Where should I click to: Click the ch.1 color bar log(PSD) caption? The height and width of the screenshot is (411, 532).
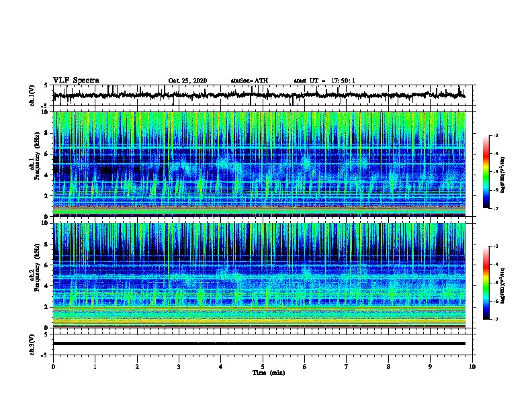(x=503, y=175)
